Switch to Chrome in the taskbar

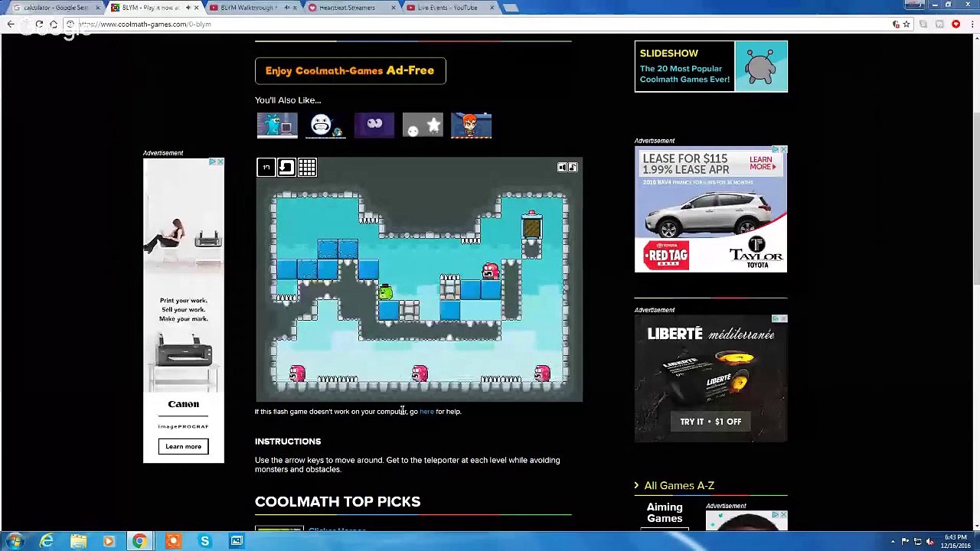pyautogui.click(x=139, y=541)
